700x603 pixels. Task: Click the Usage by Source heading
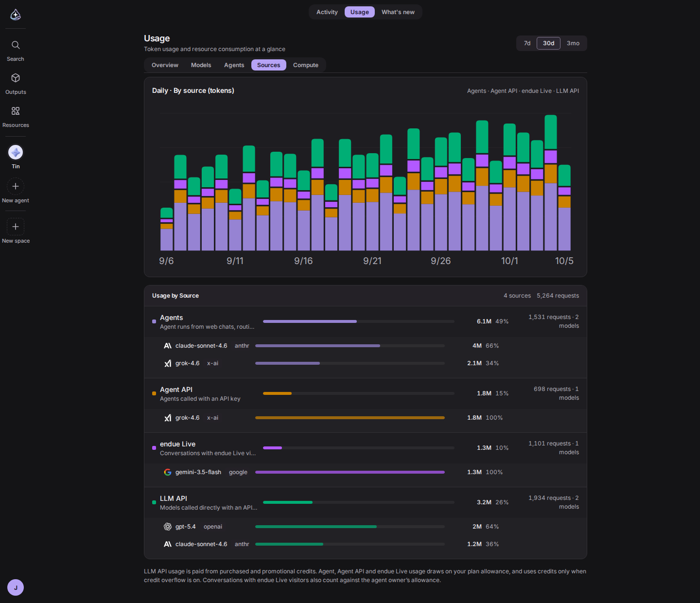point(175,296)
